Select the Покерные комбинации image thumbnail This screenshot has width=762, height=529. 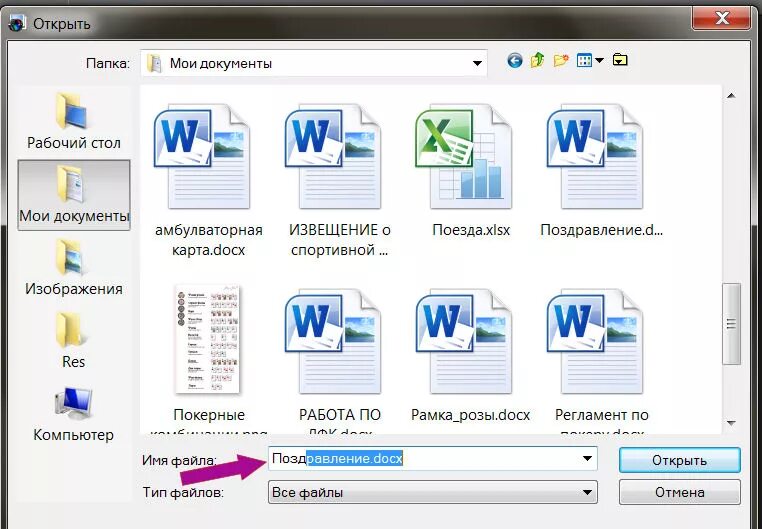point(208,339)
